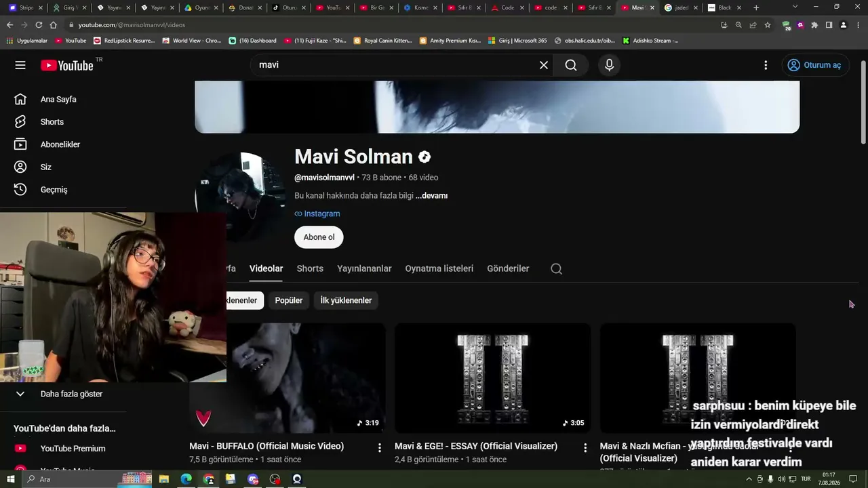Click the browser back arrow
The width and height of the screenshot is (868, 488).
click(x=9, y=25)
